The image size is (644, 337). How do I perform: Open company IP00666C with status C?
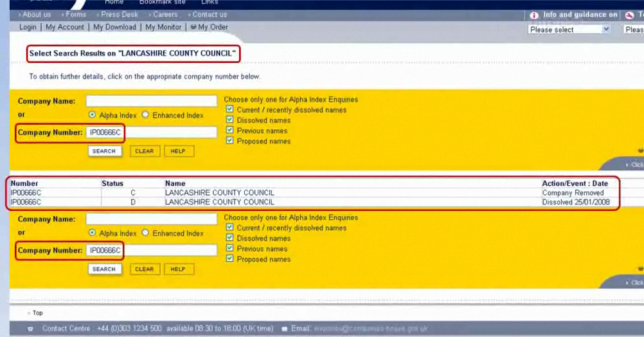pyautogui.click(x=26, y=193)
